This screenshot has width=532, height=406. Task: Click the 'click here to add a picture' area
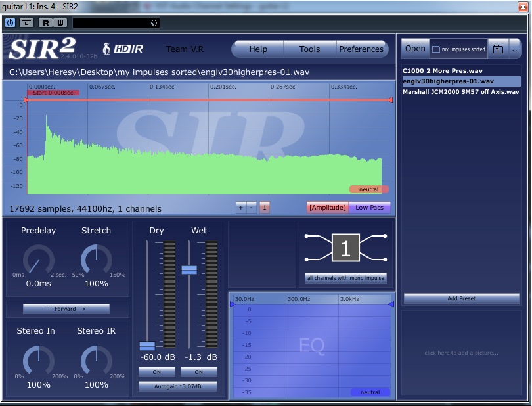(x=462, y=353)
